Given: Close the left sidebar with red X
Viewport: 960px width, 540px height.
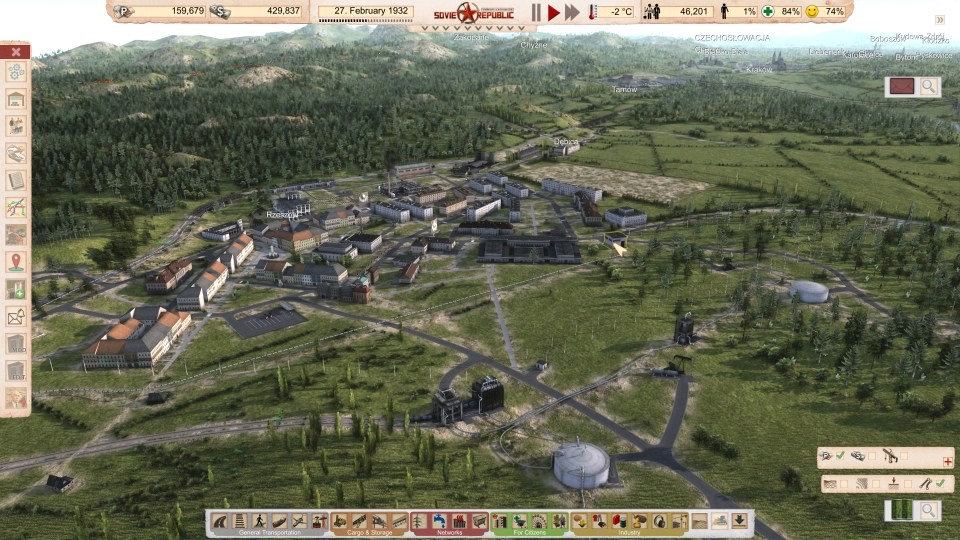Looking at the screenshot, I should click(x=16, y=51).
